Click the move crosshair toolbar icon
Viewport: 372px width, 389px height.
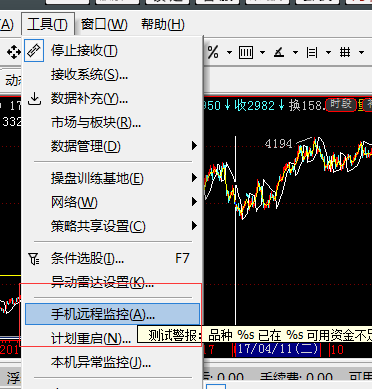point(14,52)
